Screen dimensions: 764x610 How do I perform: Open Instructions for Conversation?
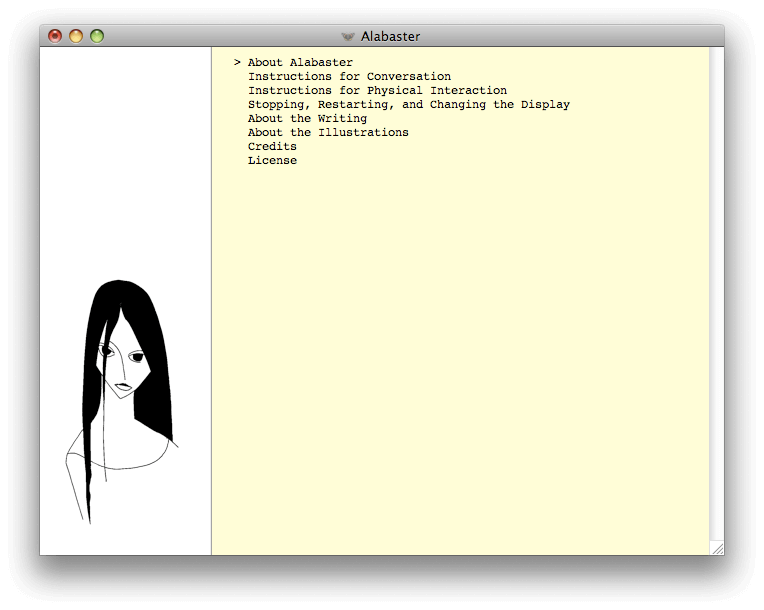pyautogui.click(x=349, y=76)
